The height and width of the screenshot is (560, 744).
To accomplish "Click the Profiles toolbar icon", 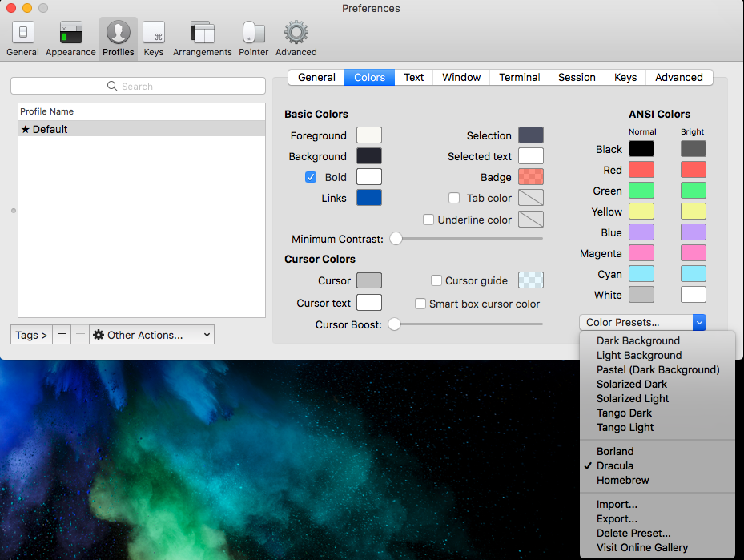I will click(118, 34).
